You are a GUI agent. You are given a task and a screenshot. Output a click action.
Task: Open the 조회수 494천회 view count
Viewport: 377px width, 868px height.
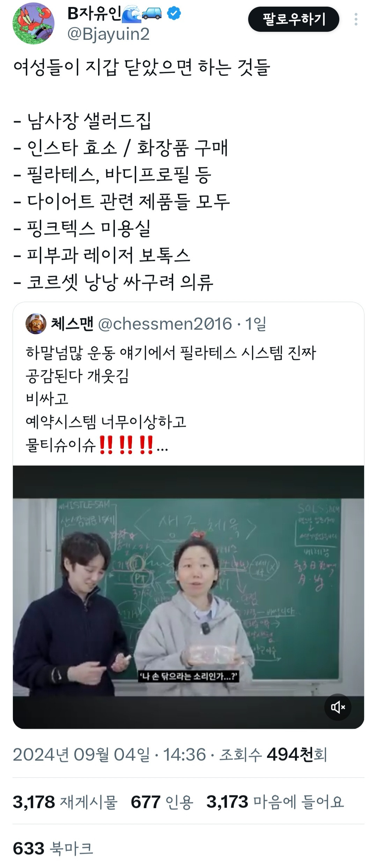pos(273,754)
